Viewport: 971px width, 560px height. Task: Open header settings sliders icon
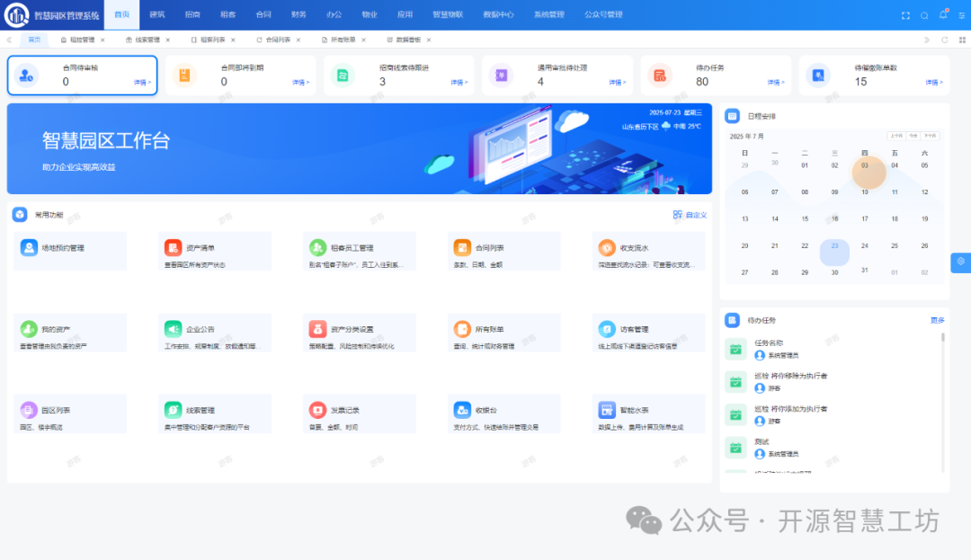(962, 15)
